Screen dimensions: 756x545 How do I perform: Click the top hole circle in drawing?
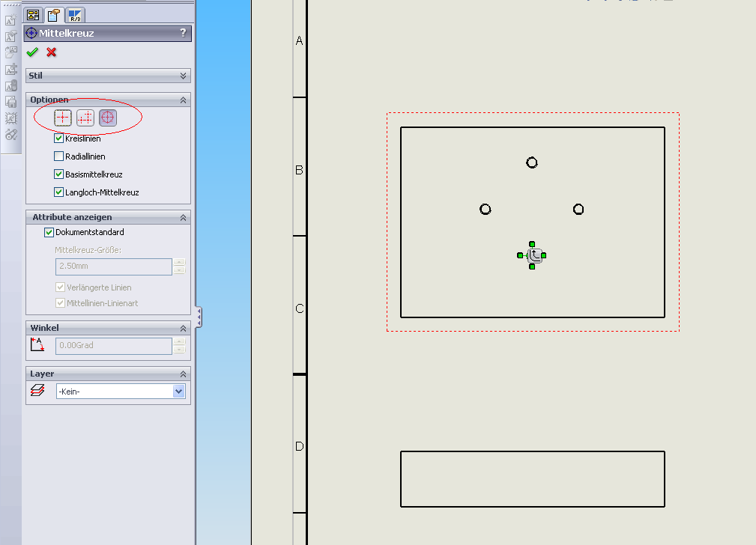532,162
